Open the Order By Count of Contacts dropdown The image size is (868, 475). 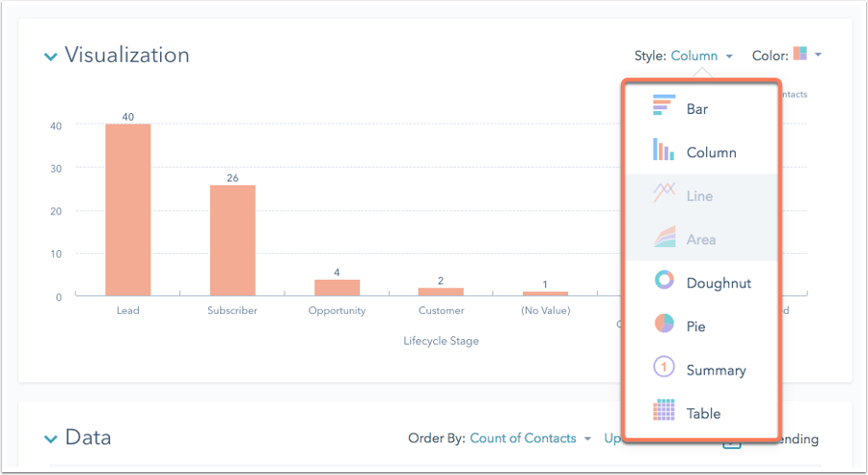tap(529, 439)
